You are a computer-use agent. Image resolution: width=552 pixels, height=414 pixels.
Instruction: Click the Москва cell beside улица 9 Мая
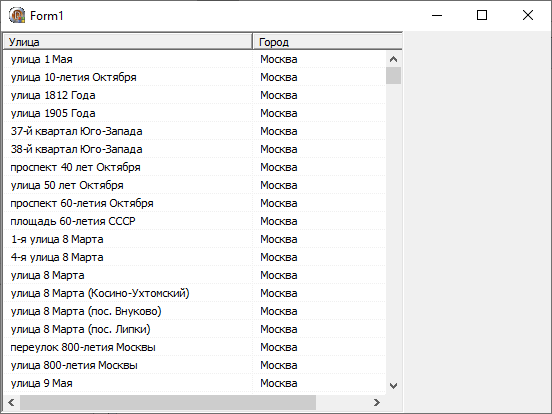tap(279, 383)
